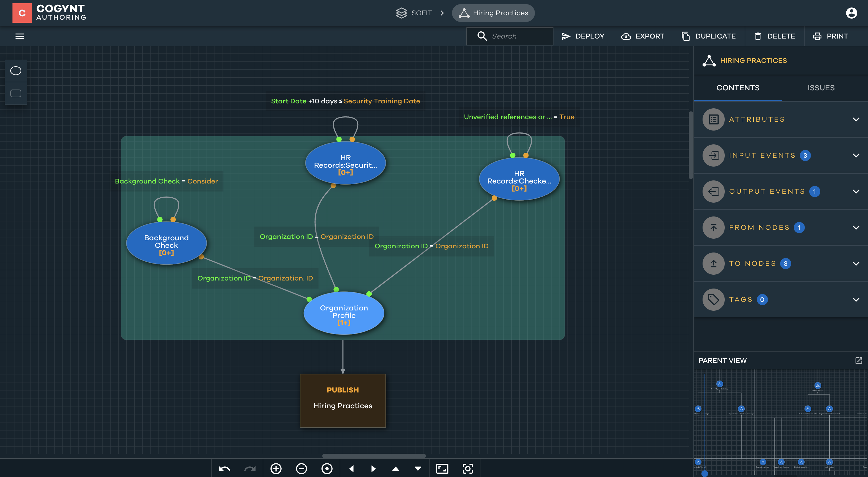Expand the Attributes section
This screenshot has height=477, width=868.
click(856, 119)
